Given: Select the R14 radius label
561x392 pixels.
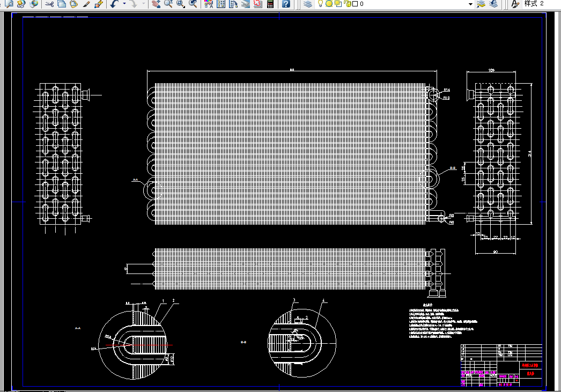Looking at the screenshot, I should [x=447, y=90].
